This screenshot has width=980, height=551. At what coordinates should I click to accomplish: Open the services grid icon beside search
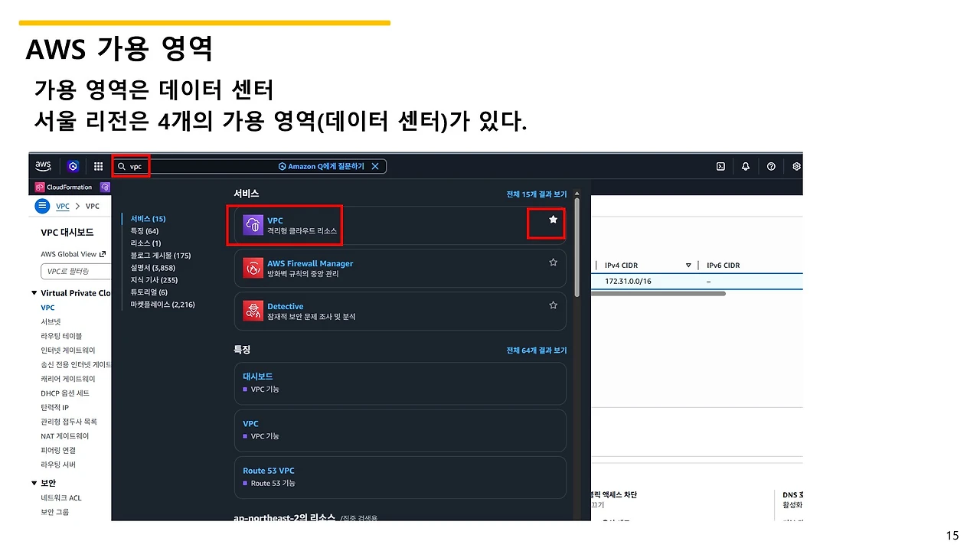tap(98, 166)
